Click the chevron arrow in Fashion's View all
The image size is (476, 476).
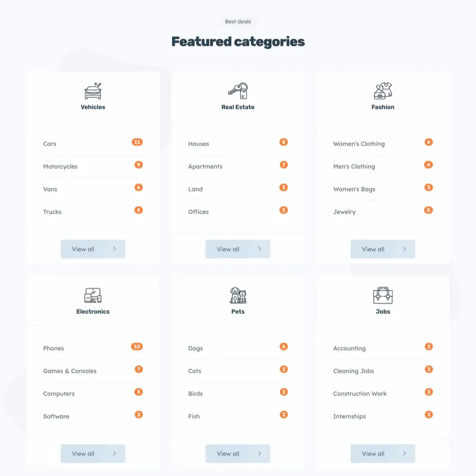point(405,249)
